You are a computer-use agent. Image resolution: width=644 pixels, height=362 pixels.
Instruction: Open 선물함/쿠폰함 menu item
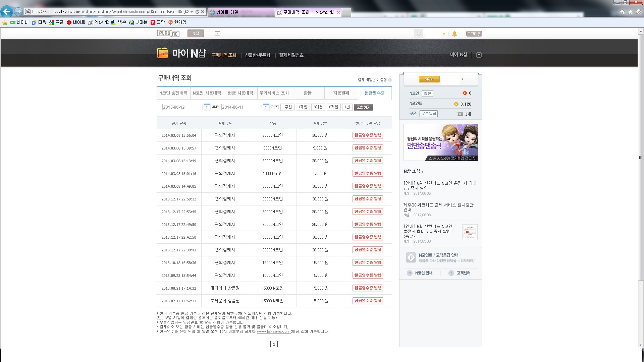click(257, 55)
